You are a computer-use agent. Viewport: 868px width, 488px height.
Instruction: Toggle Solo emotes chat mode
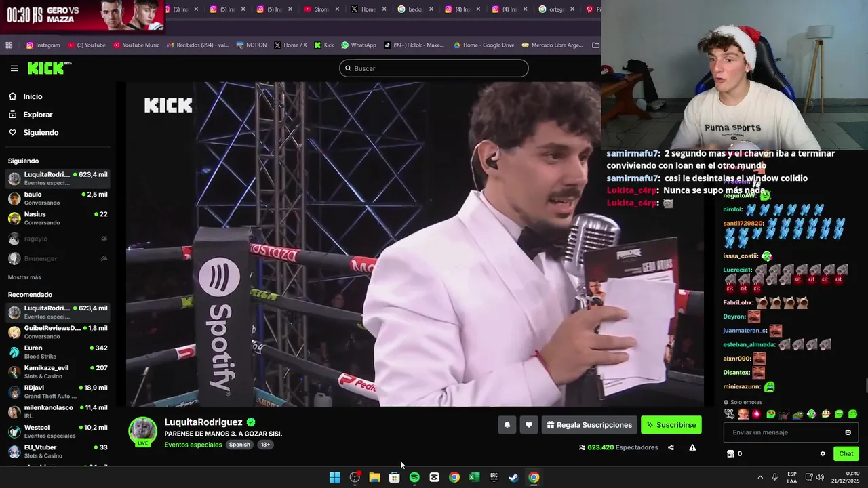(x=743, y=402)
